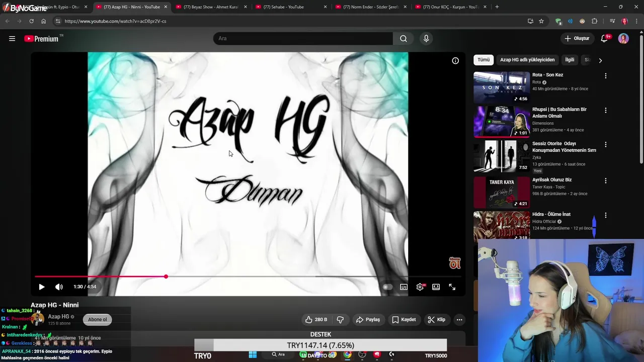Image resolution: width=644 pixels, height=362 pixels.
Task: Open OBS Studio from taskbar
Action: click(362, 354)
